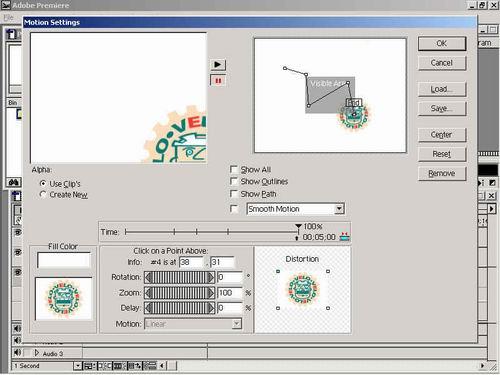Open the Motion Linear dropdown
The width and height of the screenshot is (500, 375).
[x=237, y=324]
